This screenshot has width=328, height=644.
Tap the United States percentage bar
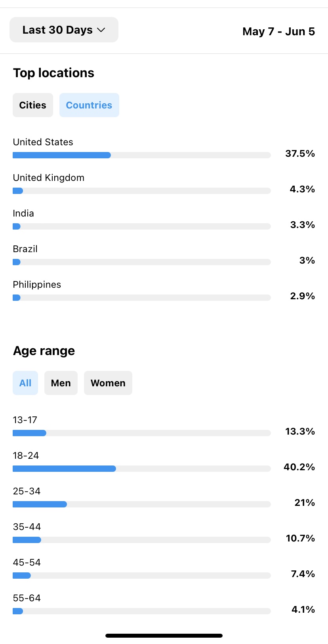(x=142, y=155)
